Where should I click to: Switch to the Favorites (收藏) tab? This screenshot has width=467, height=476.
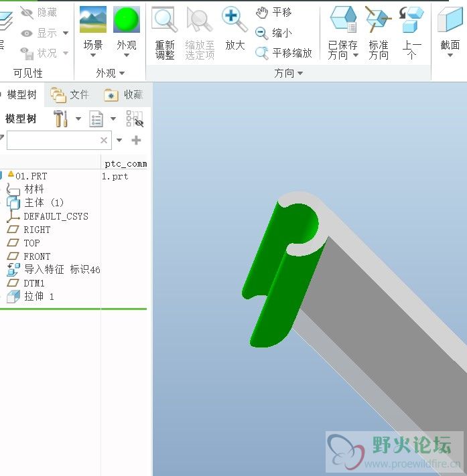[x=124, y=94]
